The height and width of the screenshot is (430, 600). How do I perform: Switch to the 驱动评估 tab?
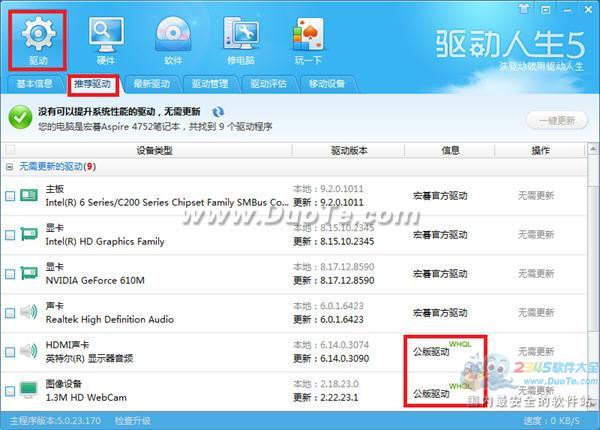(x=268, y=84)
